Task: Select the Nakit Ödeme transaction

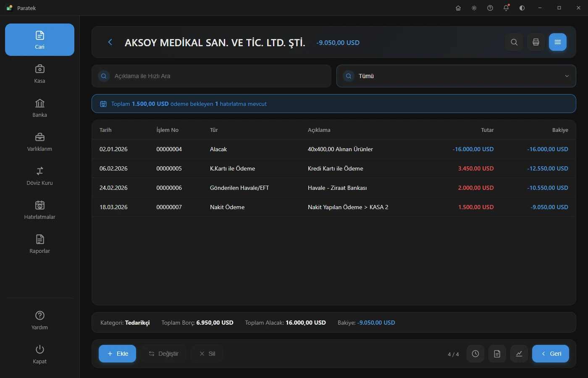Action: pyautogui.click(x=333, y=207)
